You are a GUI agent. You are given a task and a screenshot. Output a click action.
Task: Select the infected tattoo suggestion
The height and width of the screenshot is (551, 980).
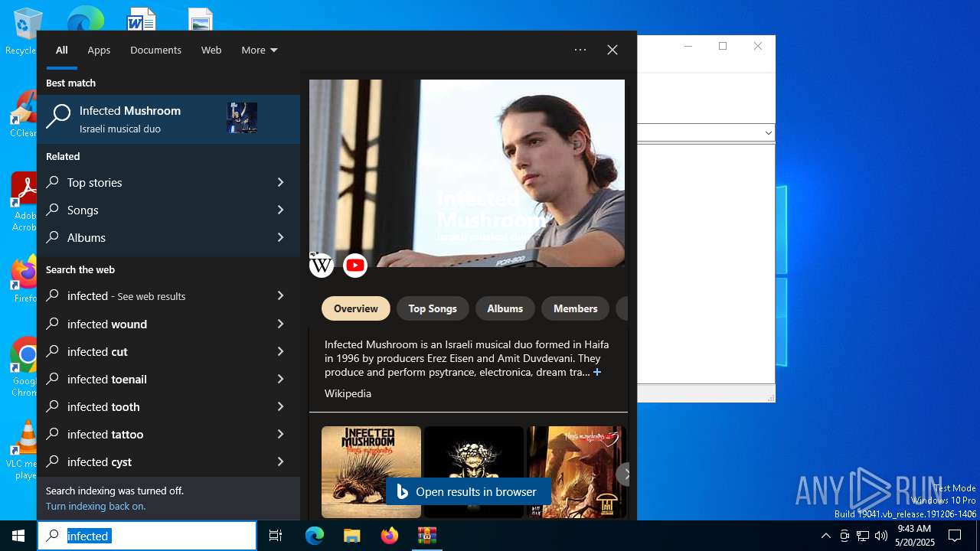point(168,434)
